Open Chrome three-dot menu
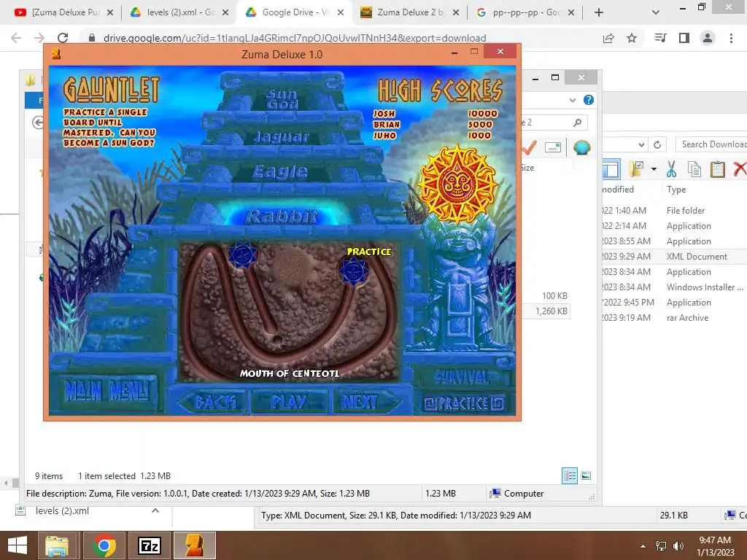 (731, 38)
